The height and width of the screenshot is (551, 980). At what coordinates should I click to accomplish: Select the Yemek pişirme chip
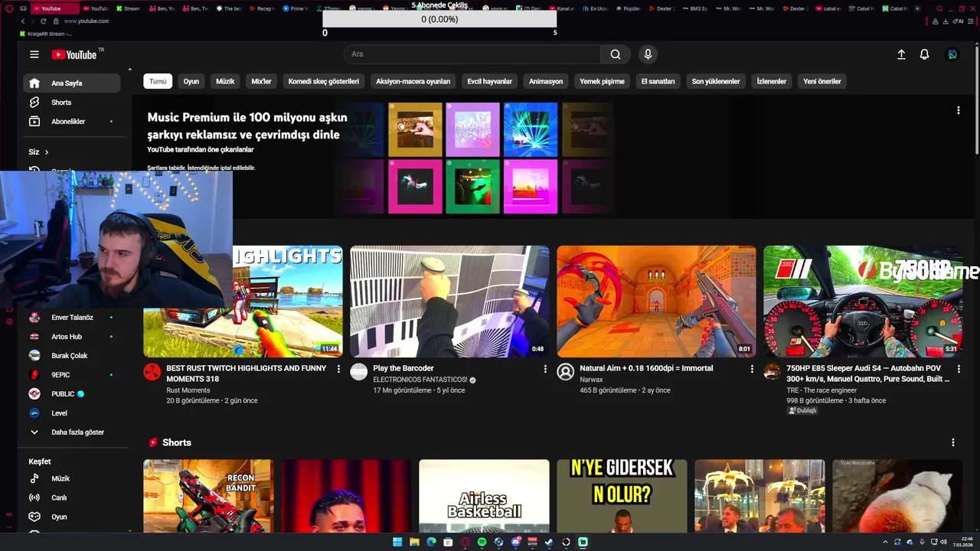pos(602,81)
